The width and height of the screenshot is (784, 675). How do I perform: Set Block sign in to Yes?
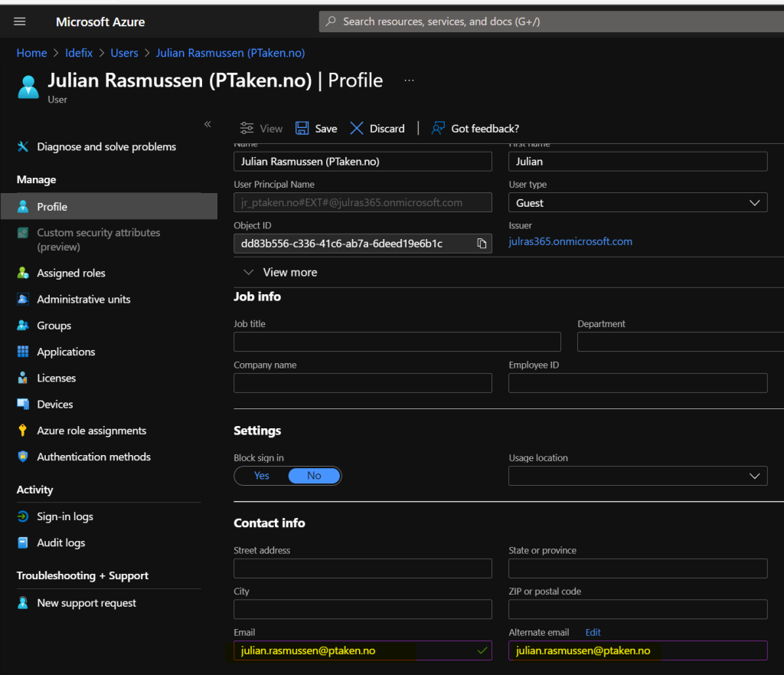[x=262, y=476]
